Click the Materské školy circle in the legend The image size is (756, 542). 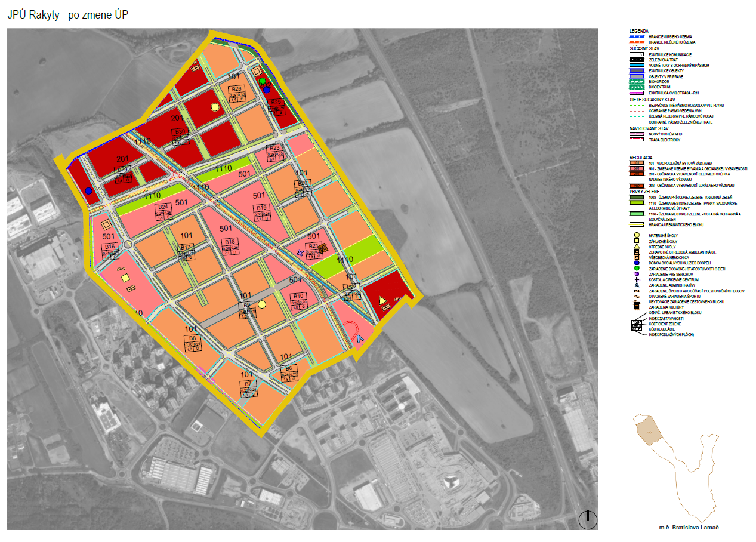click(x=637, y=236)
